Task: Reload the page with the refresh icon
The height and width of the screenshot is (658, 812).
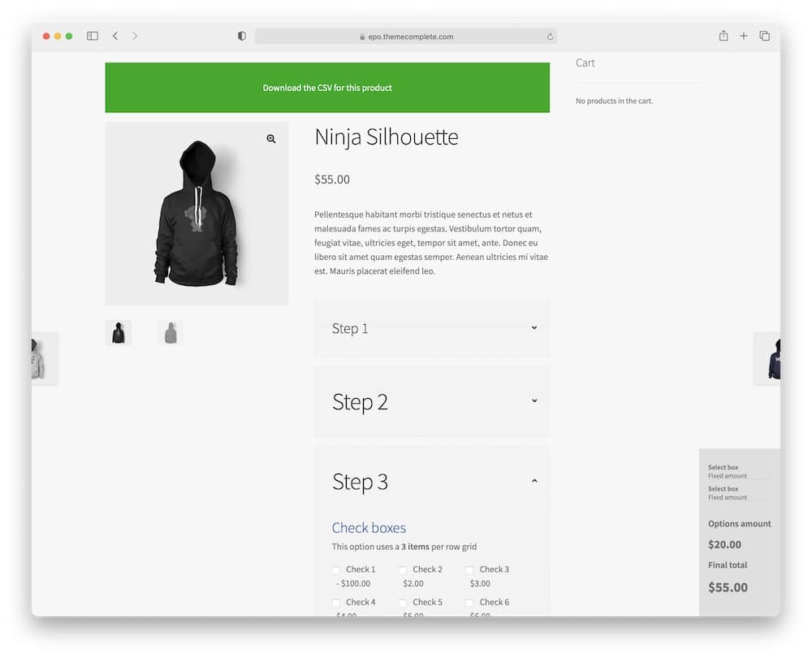Action: tap(550, 37)
